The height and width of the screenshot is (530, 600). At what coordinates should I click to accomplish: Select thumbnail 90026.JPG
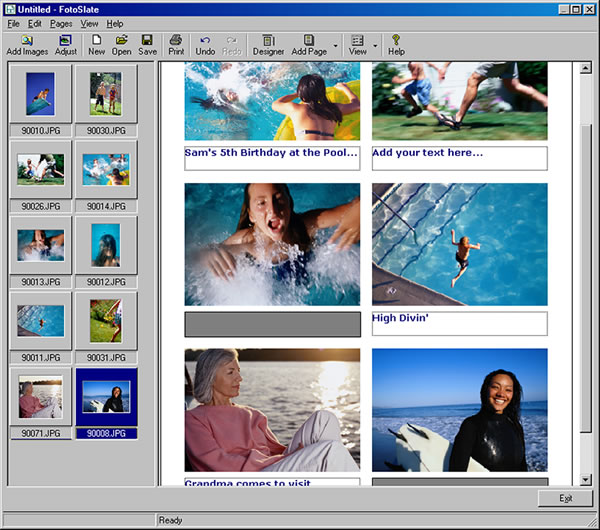point(40,169)
